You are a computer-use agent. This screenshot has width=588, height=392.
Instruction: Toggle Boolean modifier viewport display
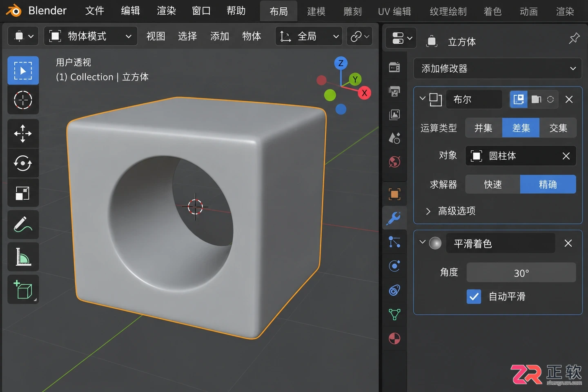point(519,99)
